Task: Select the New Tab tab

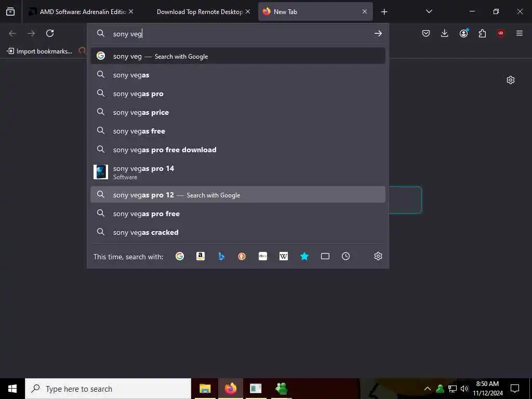Action: (315, 11)
